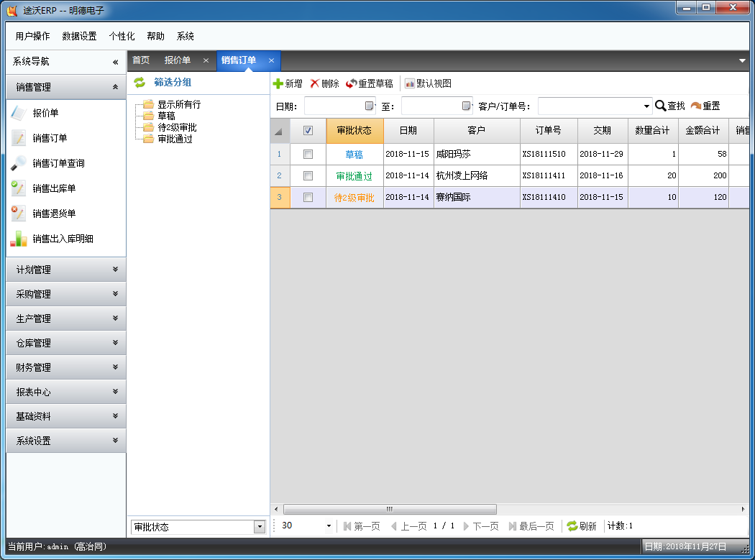755x560 pixels.
Task: Click the 查找 magnifier search icon
Action: 661,106
